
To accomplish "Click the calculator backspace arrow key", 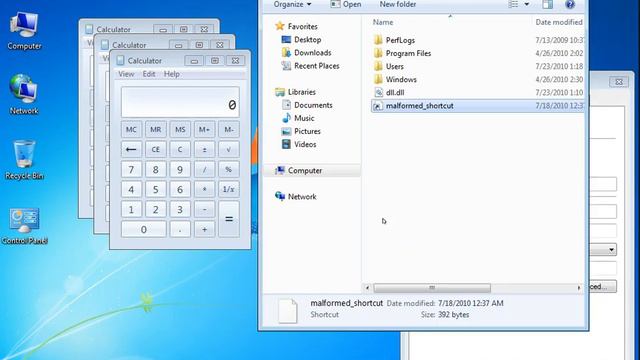I will [131, 149].
